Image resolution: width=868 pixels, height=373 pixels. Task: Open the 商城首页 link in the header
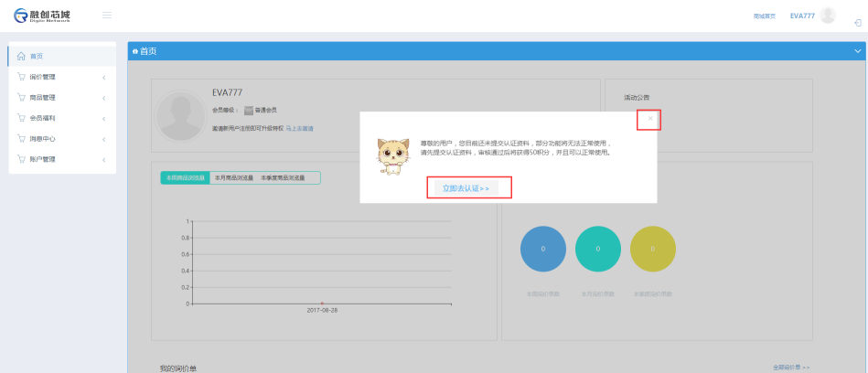pyautogui.click(x=764, y=16)
